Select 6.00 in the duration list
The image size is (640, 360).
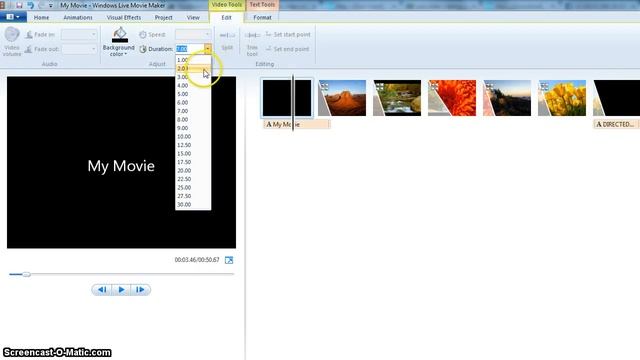tap(193, 102)
